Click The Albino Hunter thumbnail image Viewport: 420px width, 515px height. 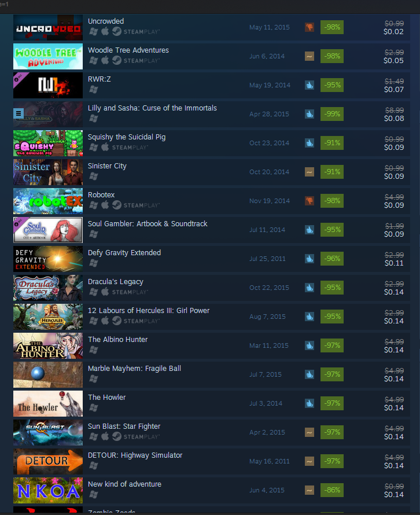pos(48,345)
